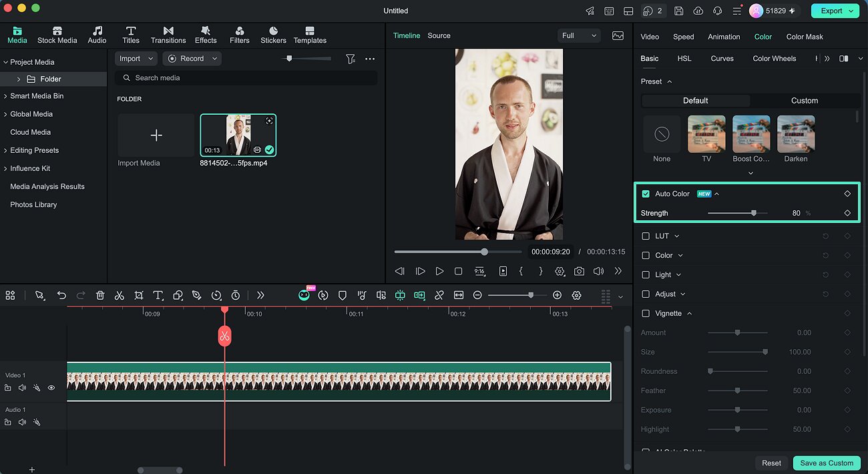The height and width of the screenshot is (474, 868).
Task: Click the preview playback progress slider
Action: (x=458, y=252)
